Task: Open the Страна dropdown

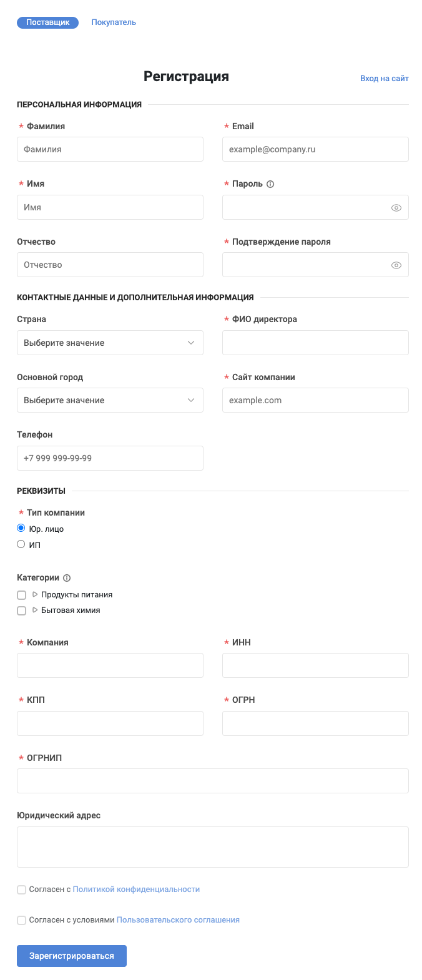Action: [110, 343]
